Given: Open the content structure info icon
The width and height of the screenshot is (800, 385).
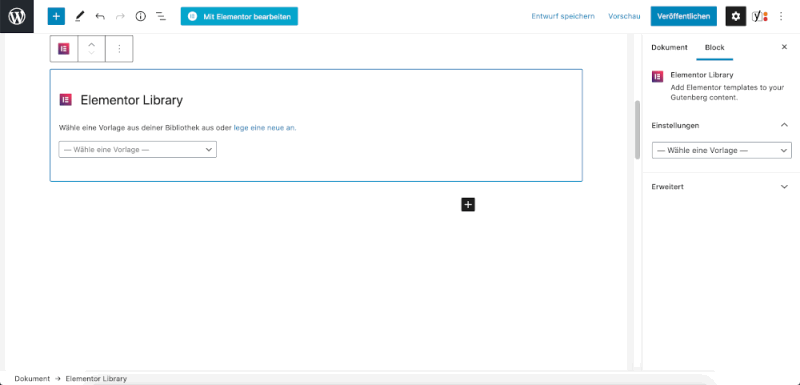Looking at the screenshot, I should pyautogui.click(x=140, y=16).
